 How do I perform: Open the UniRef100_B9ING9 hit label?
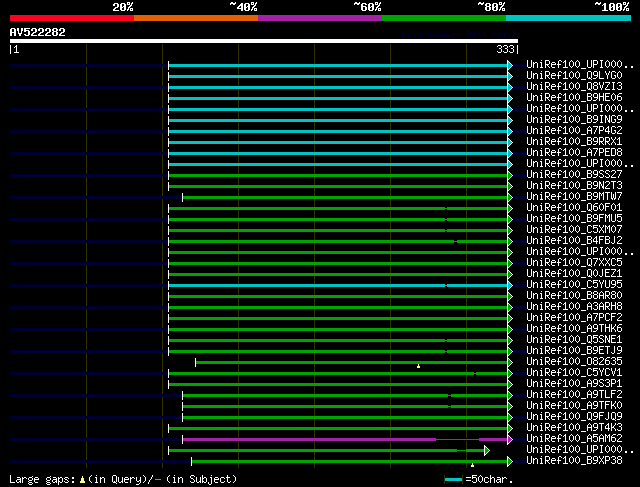coord(573,119)
